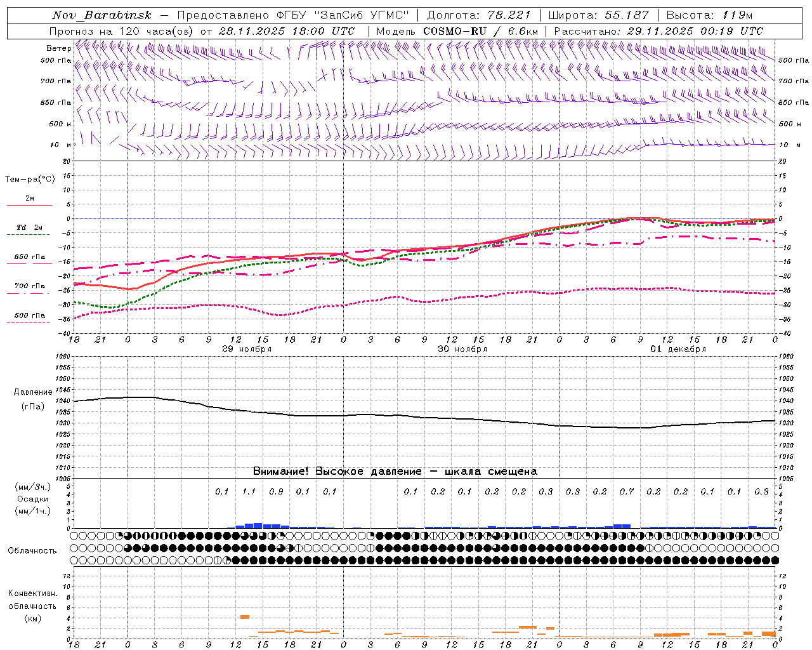Click the Ветер wind panel label
This screenshot has height=650, width=812.
coord(59,48)
